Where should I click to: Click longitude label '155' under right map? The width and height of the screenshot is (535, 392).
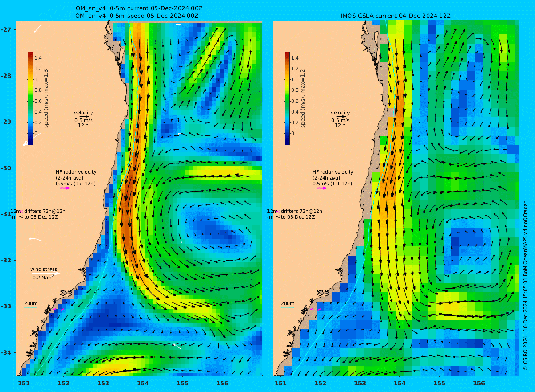click(439, 383)
